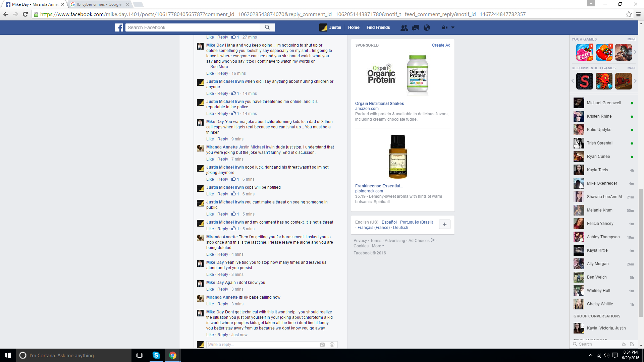Open the emoji sticker picker icon
Viewport: 644px width, 362px height.
[332, 345]
